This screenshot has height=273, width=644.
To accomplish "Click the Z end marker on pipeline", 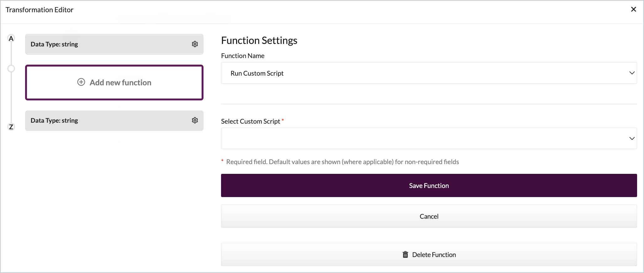I will tap(11, 127).
